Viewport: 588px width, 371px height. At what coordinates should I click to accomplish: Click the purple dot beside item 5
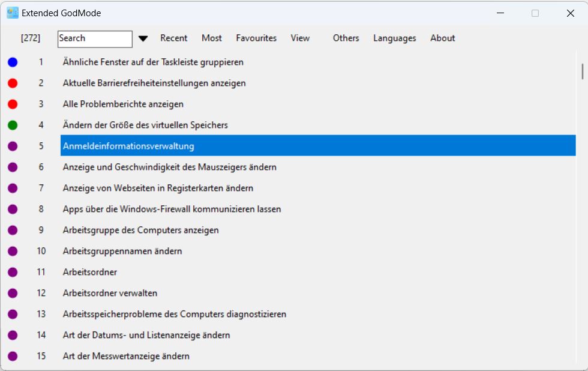tap(13, 146)
